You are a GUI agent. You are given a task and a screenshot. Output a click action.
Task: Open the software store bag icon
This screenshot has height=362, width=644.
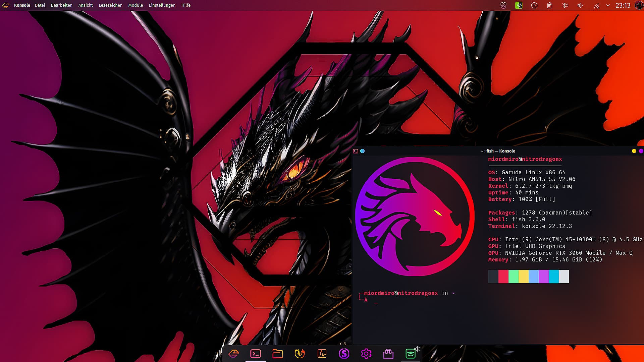tap(388, 354)
